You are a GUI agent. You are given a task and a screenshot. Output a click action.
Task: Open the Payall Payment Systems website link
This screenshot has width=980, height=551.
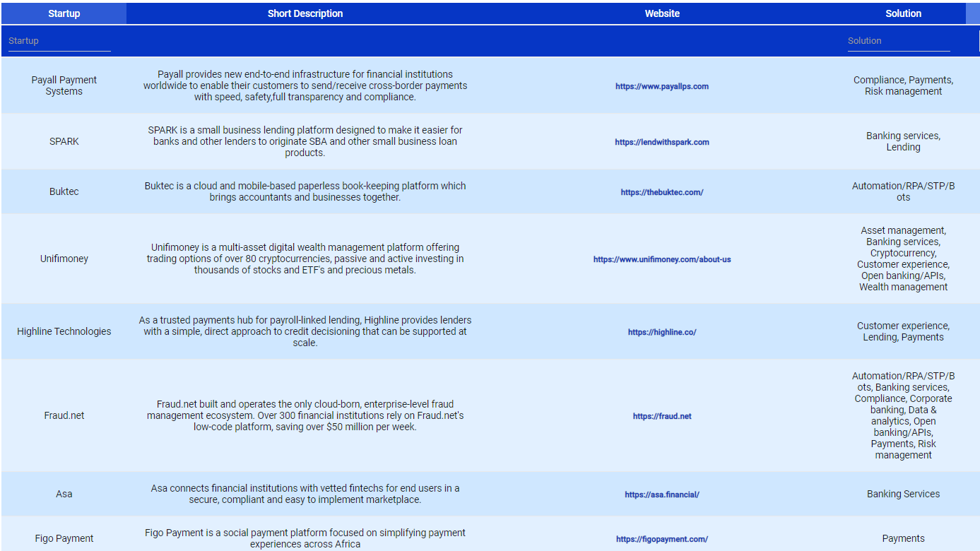[x=661, y=86]
